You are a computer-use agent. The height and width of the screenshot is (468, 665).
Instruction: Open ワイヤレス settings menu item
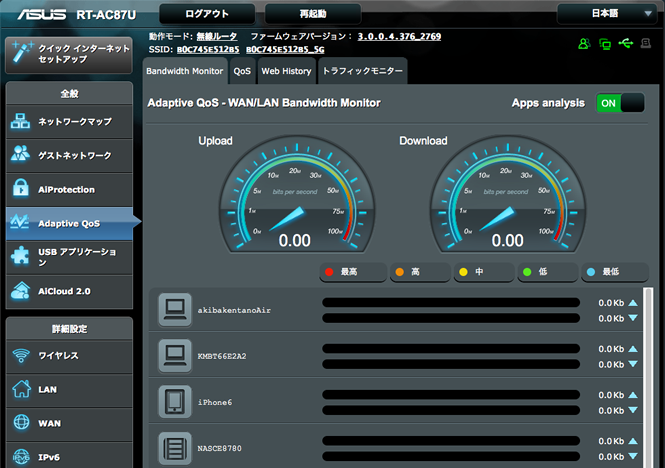click(69, 356)
